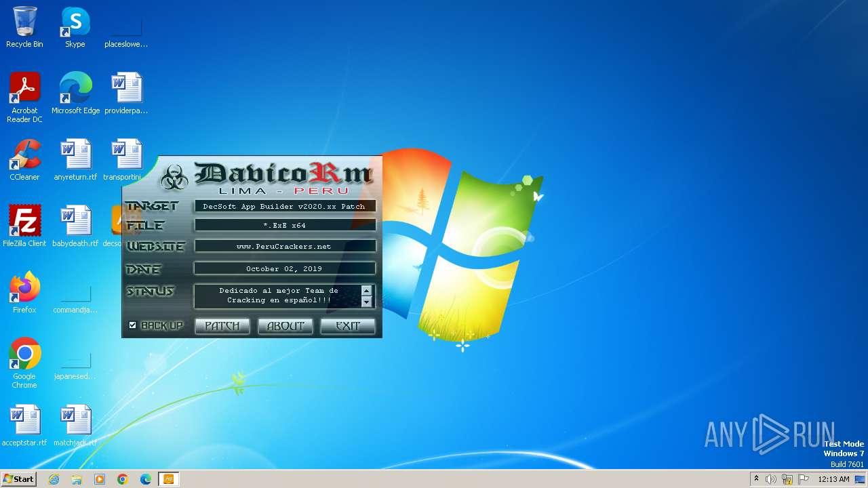Click the biohazard logo in patcher
Viewport: 868px width, 488px height.
175,178
